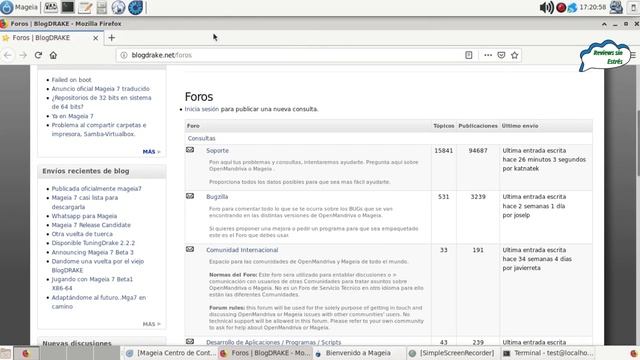Viewport: 640px width, 360px height.
Task: Open 'Announcing Mageia 7 Beta 3'
Action: click(92, 252)
